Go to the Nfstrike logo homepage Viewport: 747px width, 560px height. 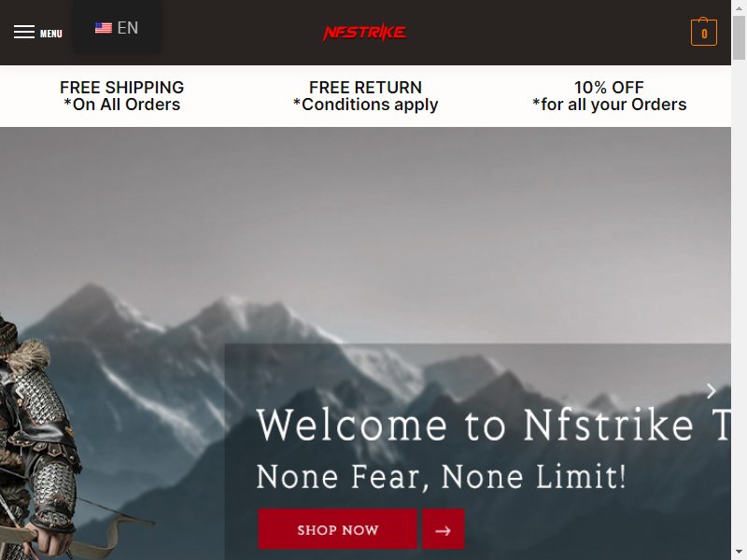365,33
